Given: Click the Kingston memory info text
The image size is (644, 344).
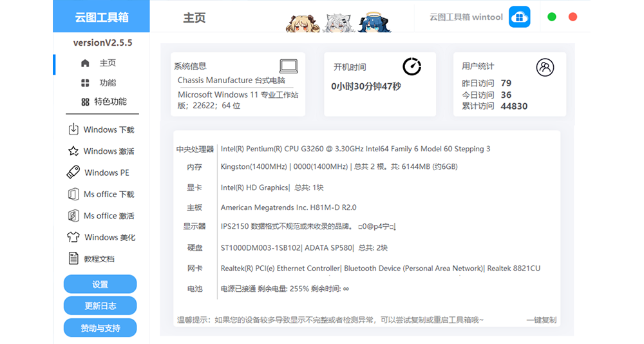Looking at the screenshot, I should pyautogui.click(x=339, y=166).
